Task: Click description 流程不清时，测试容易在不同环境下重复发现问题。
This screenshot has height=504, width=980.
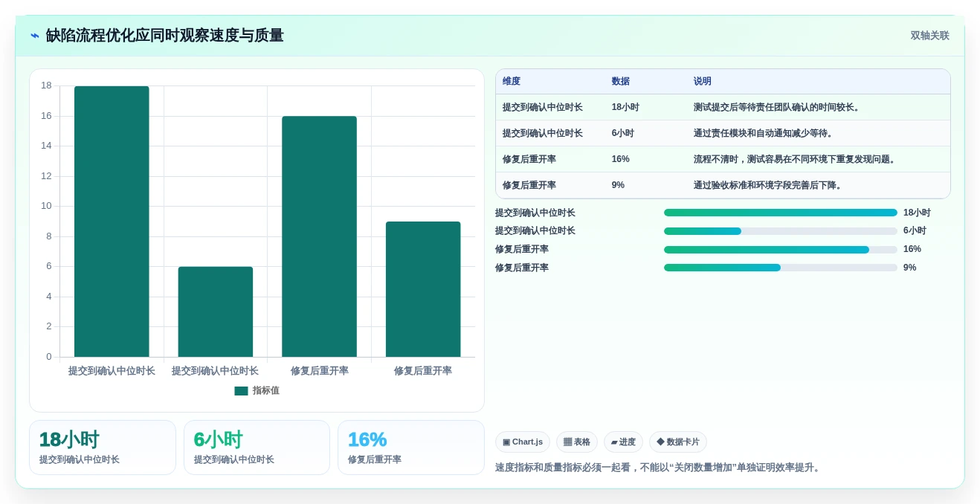Action: point(796,160)
